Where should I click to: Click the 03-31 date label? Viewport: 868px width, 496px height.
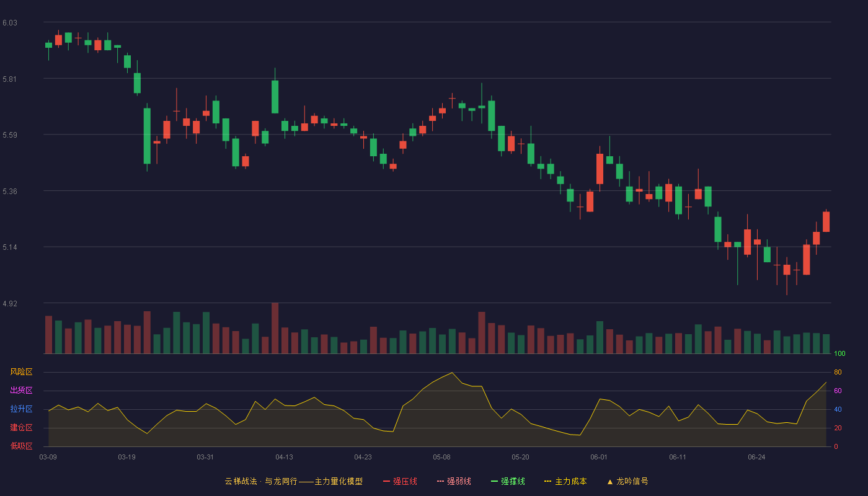[x=206, y=457]
